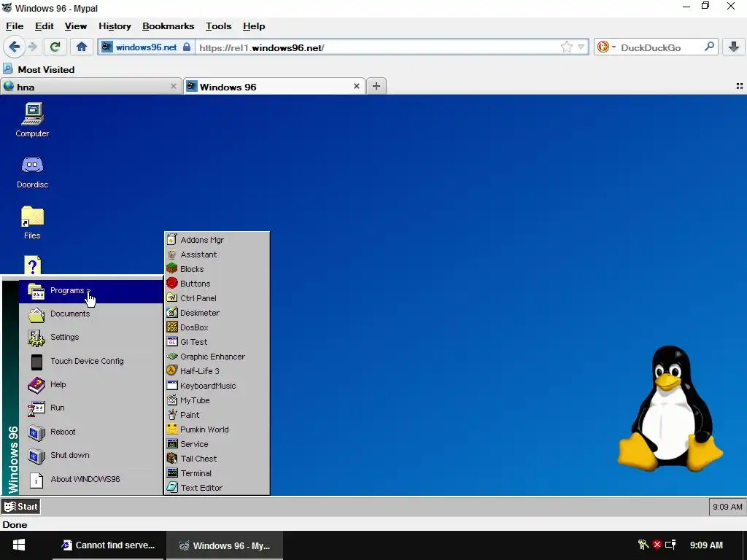Open the Terminal program
Screen dimensions: 747x560
pos(217,473)
